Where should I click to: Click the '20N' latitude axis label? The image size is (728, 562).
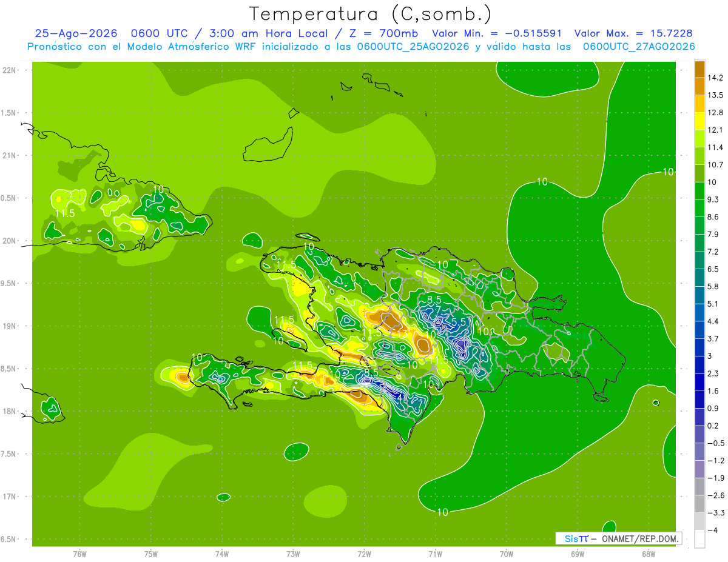pos(9,241)
